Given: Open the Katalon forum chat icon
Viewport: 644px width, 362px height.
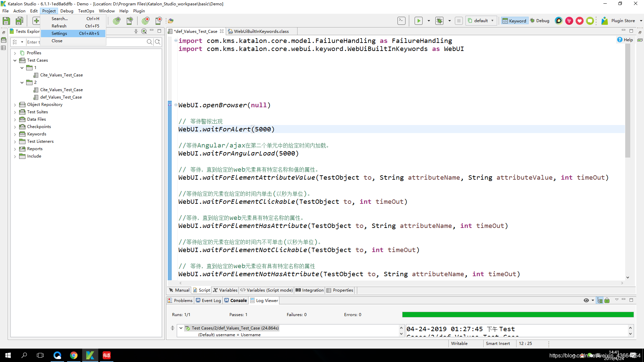Looking at the screenshot, I should point(558,21).
